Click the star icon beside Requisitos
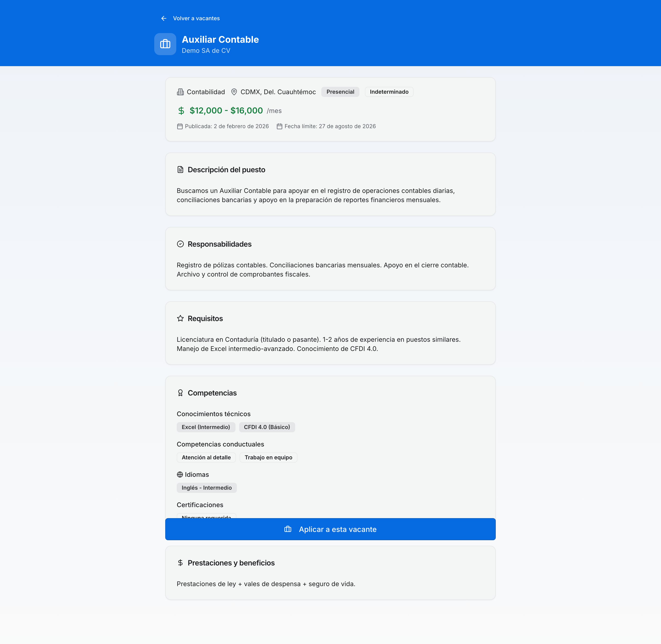 pos(180,319)
